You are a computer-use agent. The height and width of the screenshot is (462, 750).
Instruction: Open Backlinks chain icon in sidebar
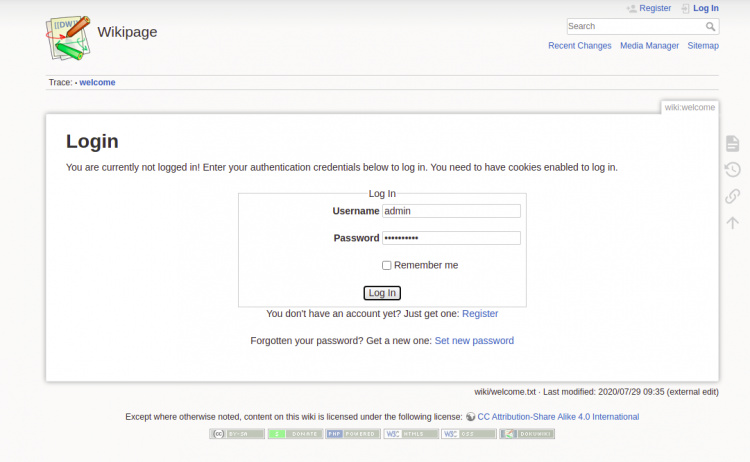tap(732, 196)
